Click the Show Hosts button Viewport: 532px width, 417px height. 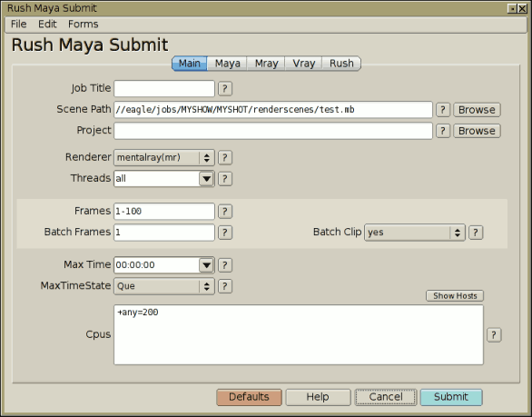point(455,296)
